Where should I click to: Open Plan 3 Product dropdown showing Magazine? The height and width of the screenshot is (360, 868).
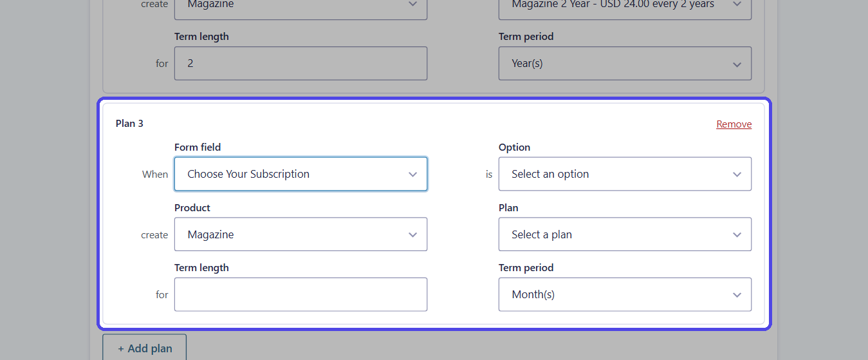point(300,234)
